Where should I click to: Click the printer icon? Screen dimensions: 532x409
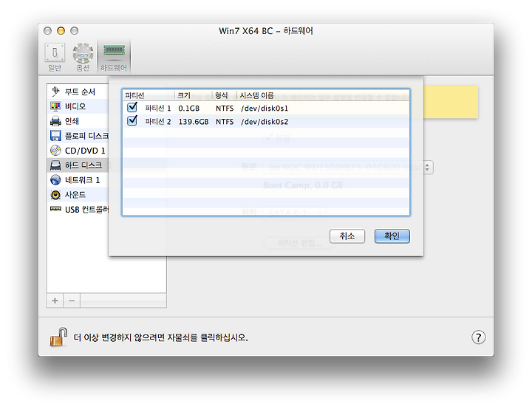pos(55,121)
